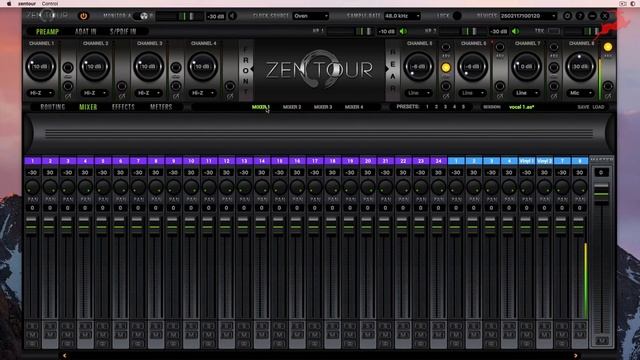Screen dimensions: 640x360
Task: Open the EFFECTS tab
Action: tap(123, 107)
